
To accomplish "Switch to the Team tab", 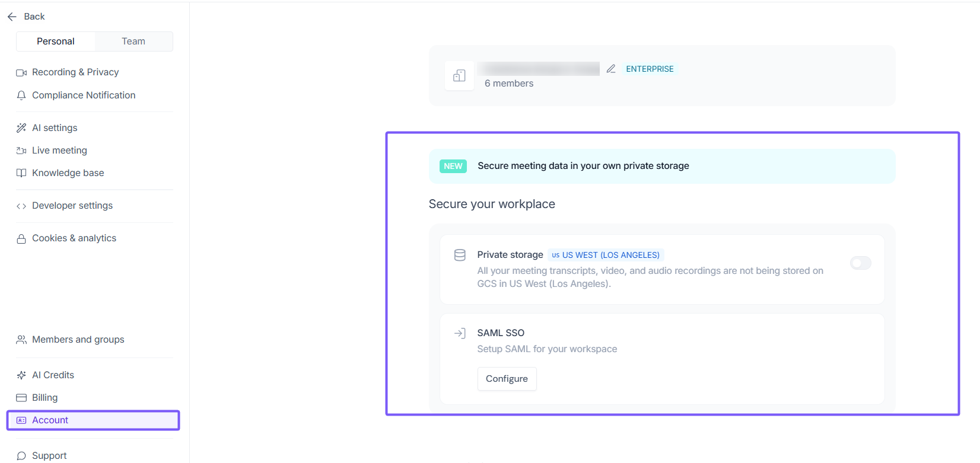I will [133, 41].
